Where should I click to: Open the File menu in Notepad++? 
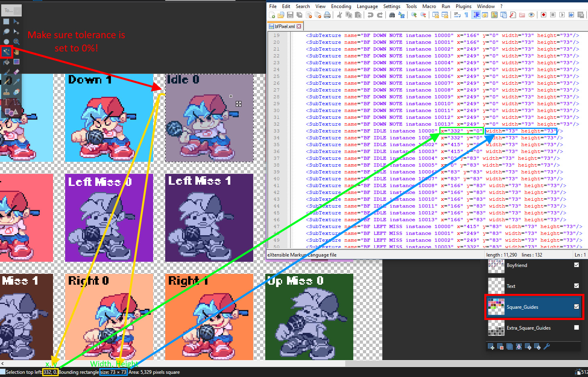click(273, 6)
